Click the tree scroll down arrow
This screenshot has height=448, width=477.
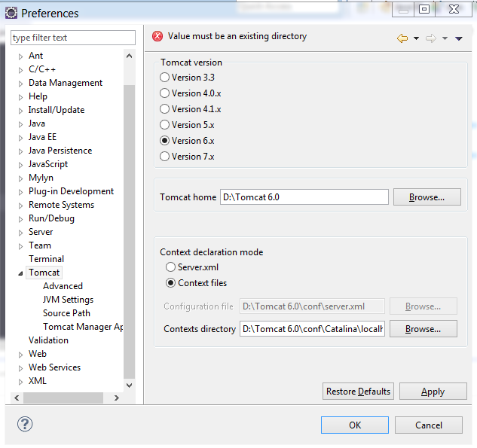click(x=129, y=386)
